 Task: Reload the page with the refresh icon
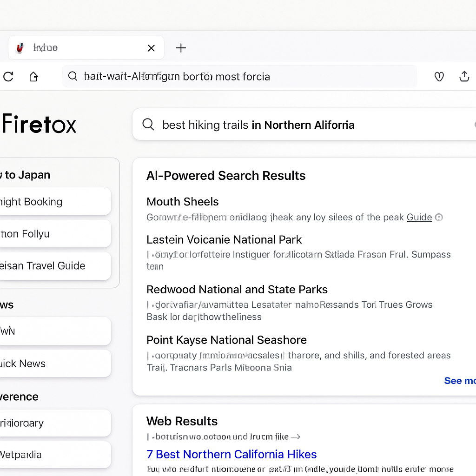[x=8, y=77]
